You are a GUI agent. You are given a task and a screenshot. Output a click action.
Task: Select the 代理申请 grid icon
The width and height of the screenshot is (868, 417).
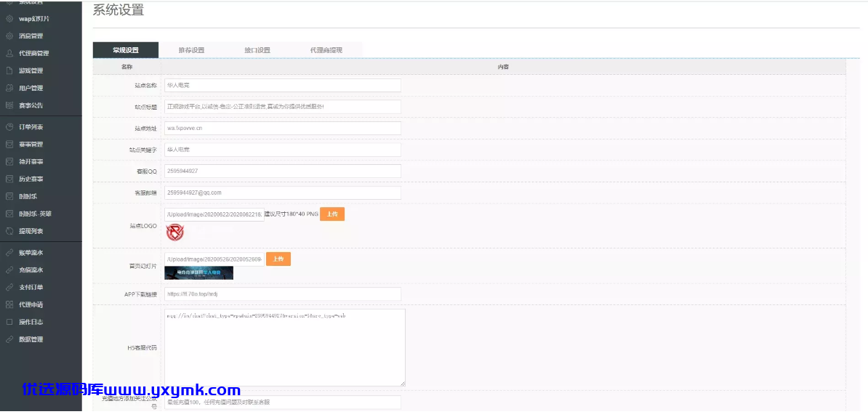coord(9,304)
